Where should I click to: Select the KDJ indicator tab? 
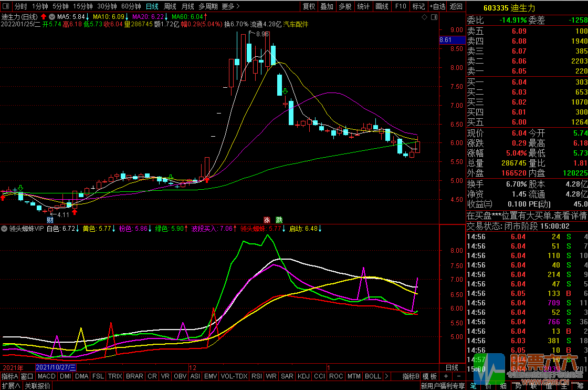(x=304, y=376)
